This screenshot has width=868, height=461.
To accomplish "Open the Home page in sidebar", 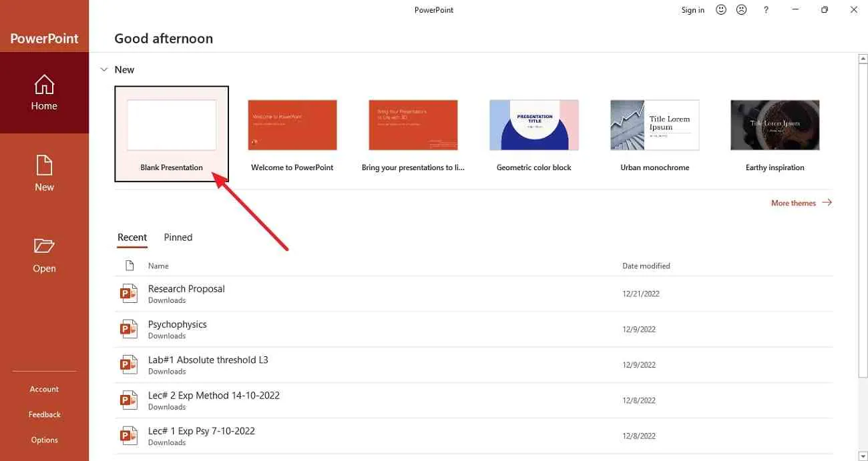I will point(44,93).
